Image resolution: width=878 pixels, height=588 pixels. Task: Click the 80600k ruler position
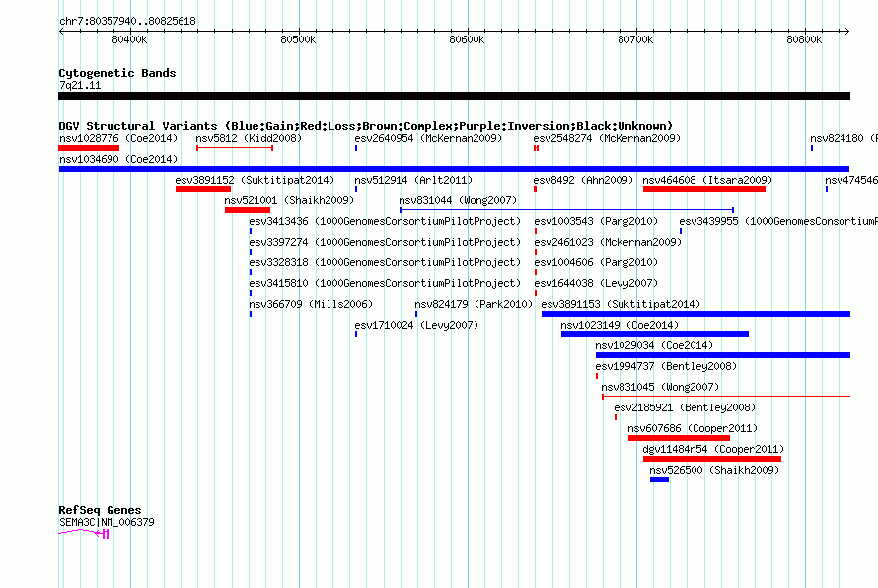coord(467,39)
